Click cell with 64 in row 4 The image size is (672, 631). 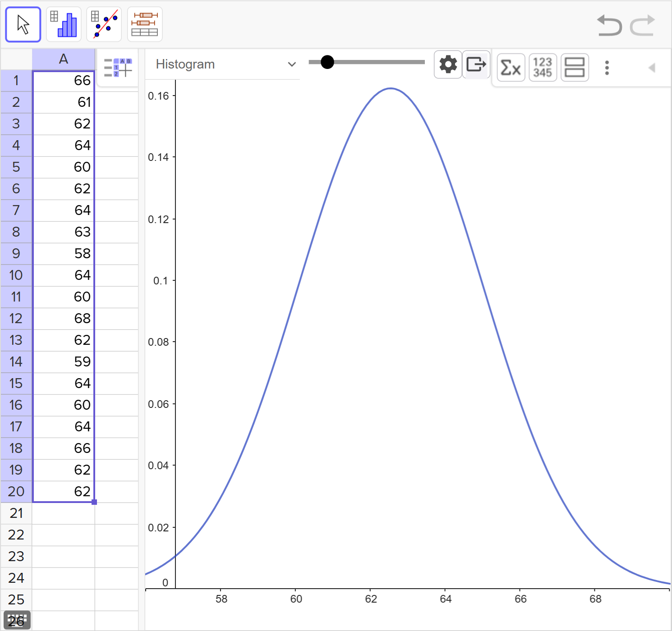pos(64,146)
